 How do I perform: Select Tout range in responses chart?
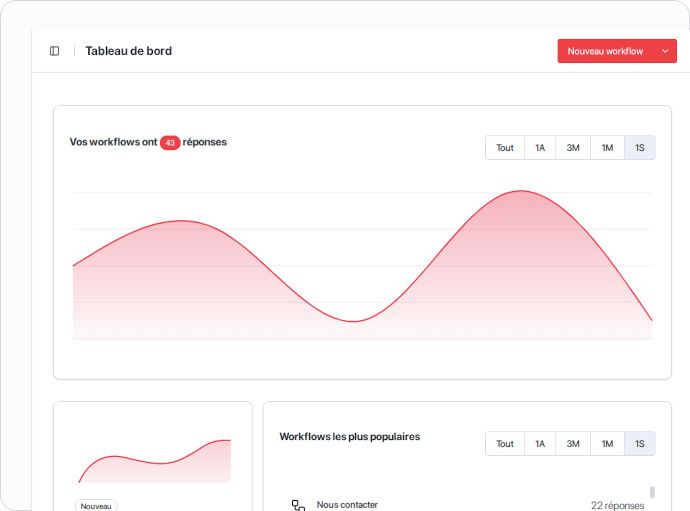[x=505, y=148]
